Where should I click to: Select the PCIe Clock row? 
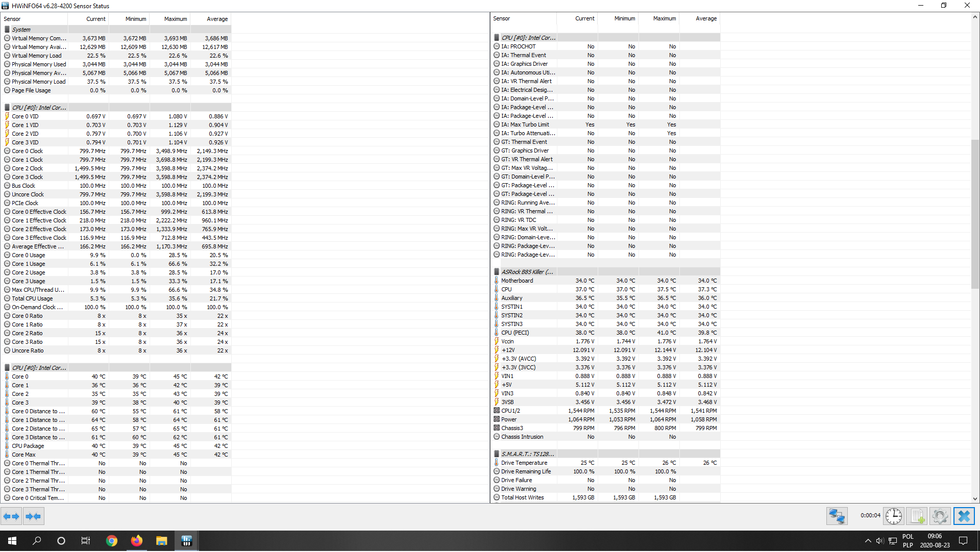116,203
